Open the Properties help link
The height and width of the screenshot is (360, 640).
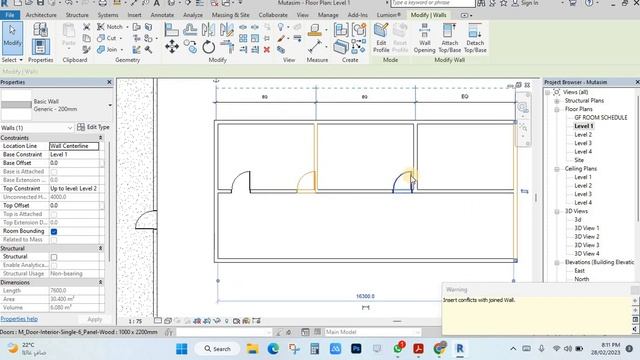pyautogui.click(x=19, y=319)
